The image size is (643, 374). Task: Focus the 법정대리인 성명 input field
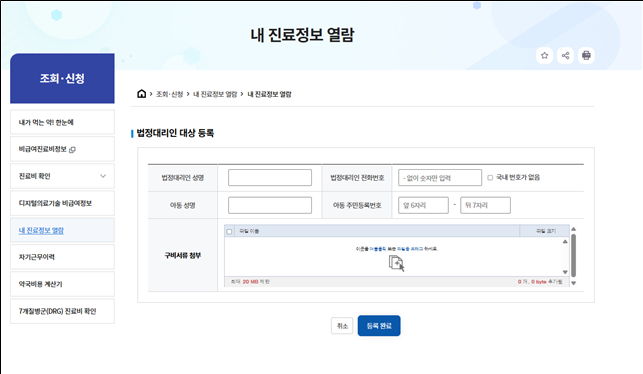point(270,178)
